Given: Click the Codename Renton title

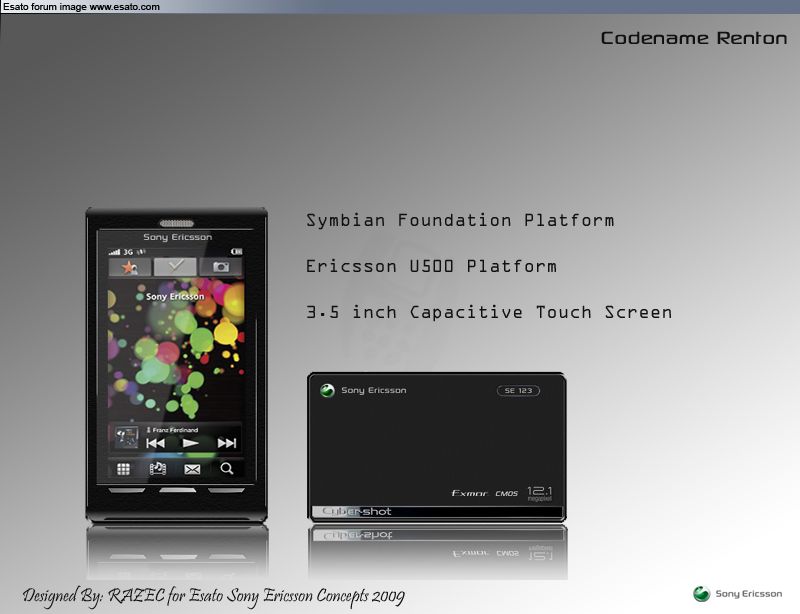Looking at the screenshot, I should [693, 38].
